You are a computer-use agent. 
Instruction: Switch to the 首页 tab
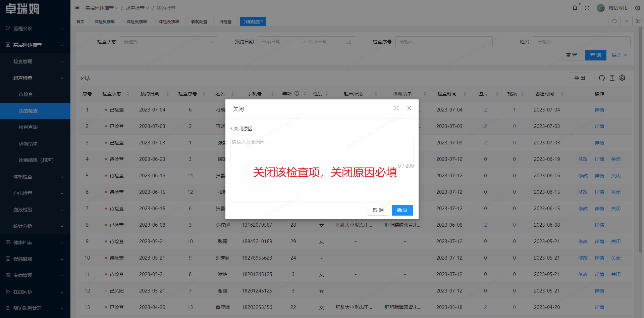click(x=80, y=21)
